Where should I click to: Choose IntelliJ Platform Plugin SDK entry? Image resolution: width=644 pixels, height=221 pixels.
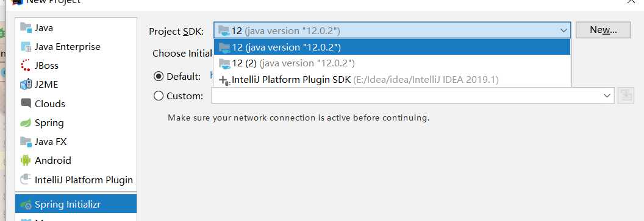pyautogui.click(x=392, y=80)
